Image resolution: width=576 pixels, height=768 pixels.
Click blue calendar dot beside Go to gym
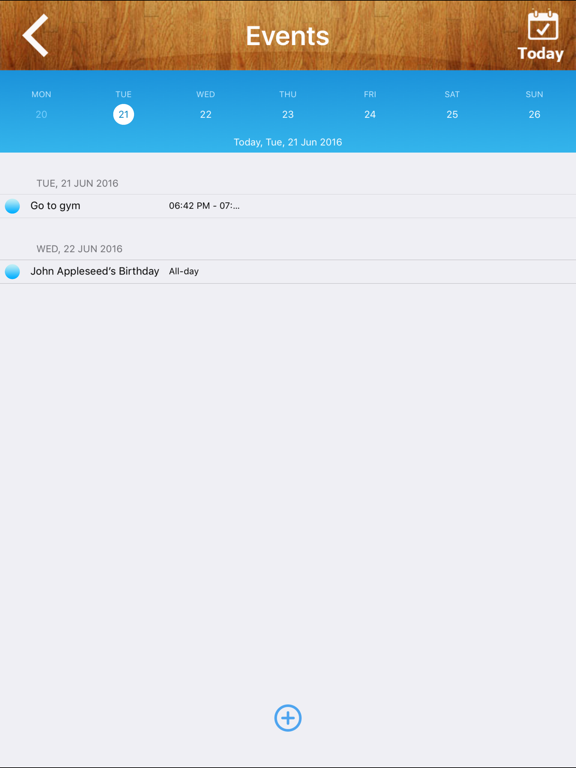click(12, 206)
